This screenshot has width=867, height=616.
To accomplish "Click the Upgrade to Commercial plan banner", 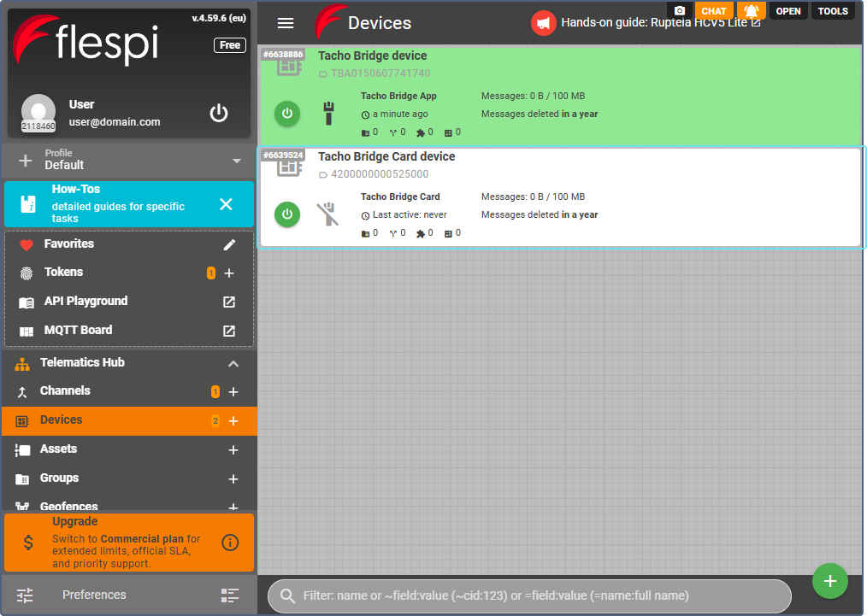I will [x=129, y=543].
